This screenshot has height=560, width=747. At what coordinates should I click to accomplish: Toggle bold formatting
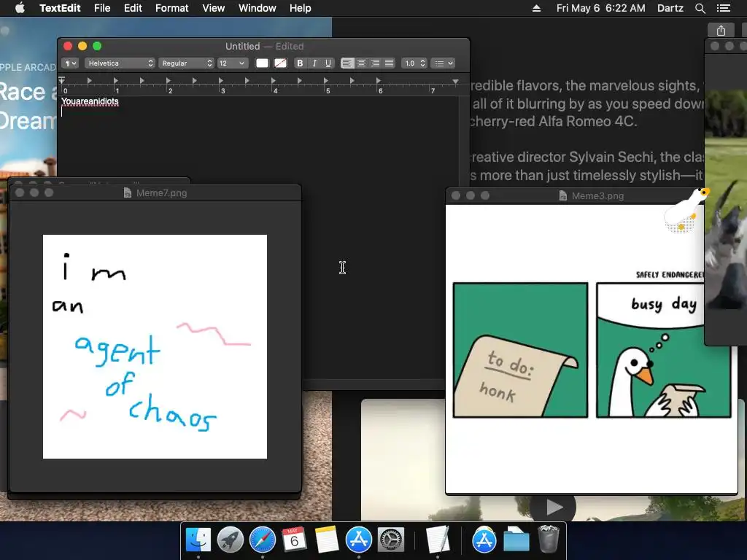click(x=300, y=63)
